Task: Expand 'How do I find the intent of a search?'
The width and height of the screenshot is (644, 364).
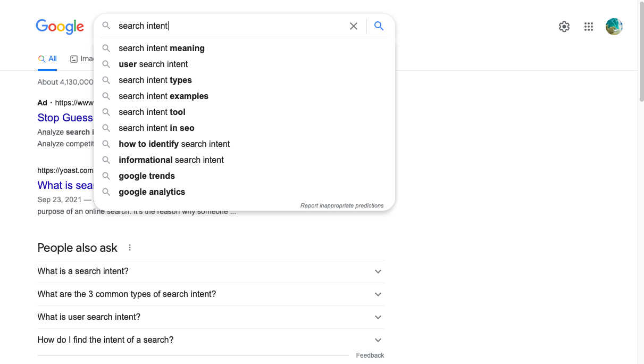Action: click(x=210, y=340)
